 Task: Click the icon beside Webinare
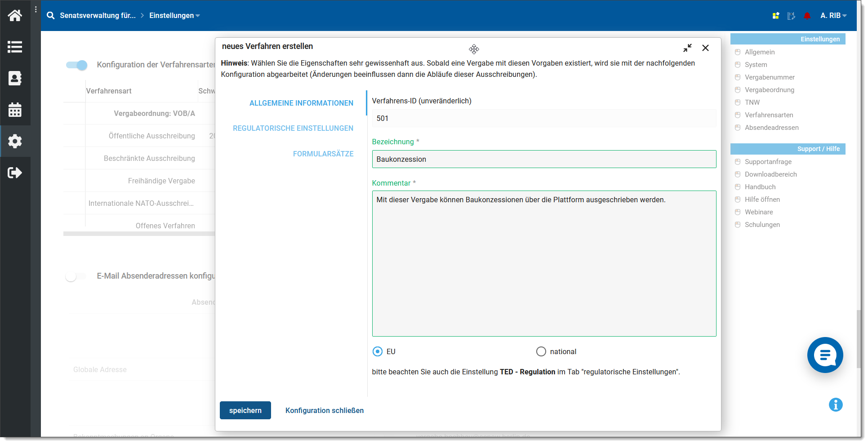(738, 212)
